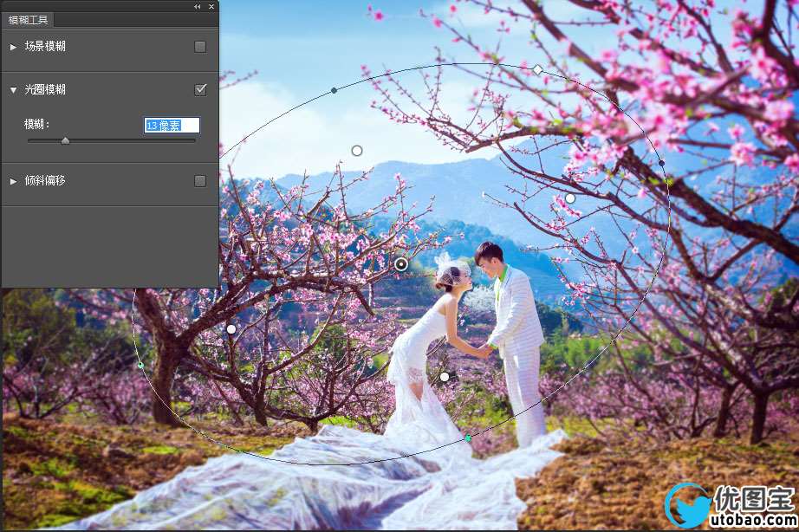This screenshot has height=532, width=799.
Task: Click the top feather point inside ellipse
Action: 357,151
